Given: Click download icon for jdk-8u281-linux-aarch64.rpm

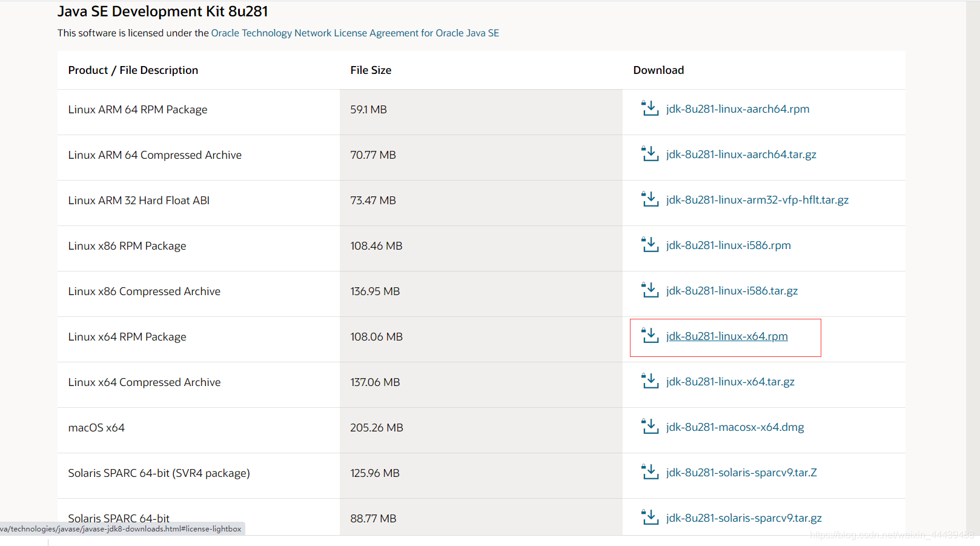Looking at the screenshot, I should click(650, 108).
